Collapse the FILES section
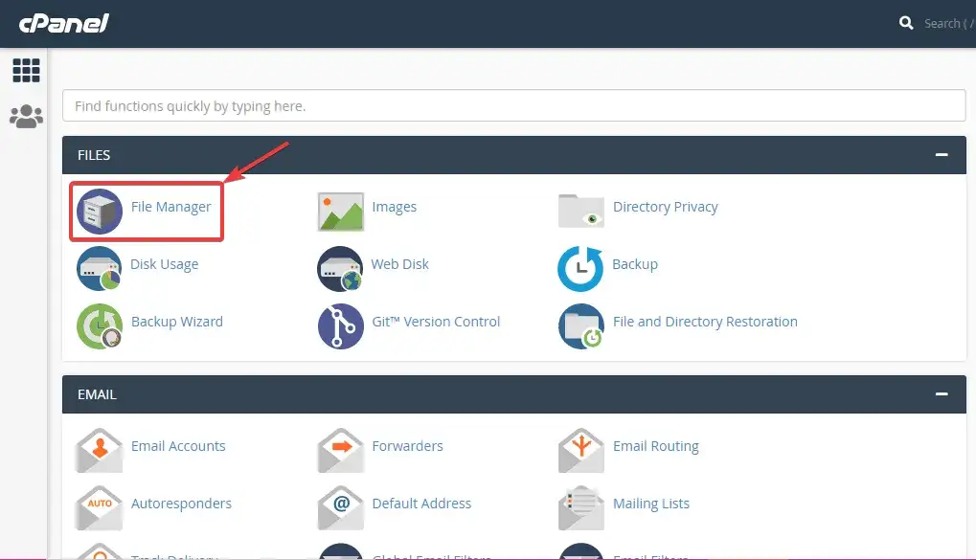 coord(942,154)
